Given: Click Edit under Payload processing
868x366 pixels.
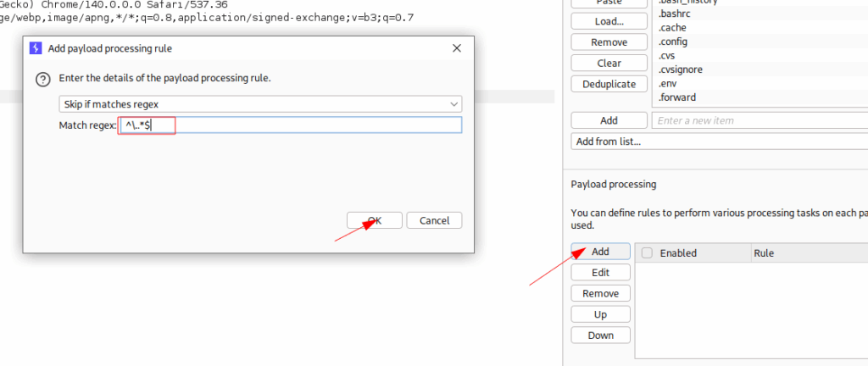Looking at the screenshot, I should point(600,272).
